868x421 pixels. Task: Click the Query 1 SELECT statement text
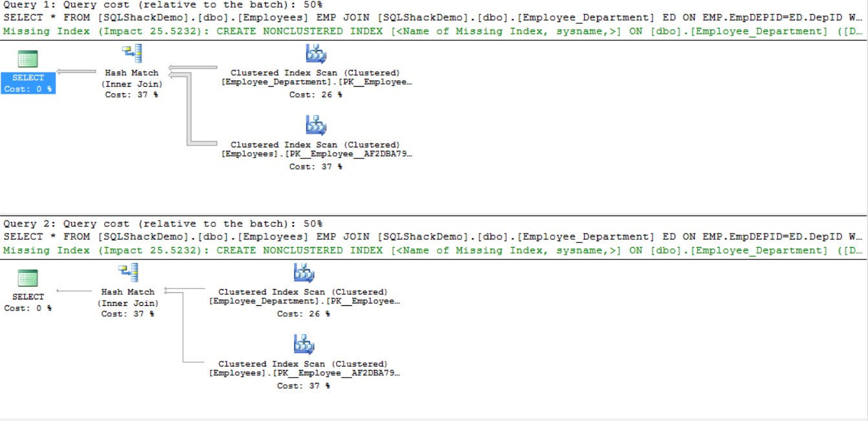tap(434, 17)
